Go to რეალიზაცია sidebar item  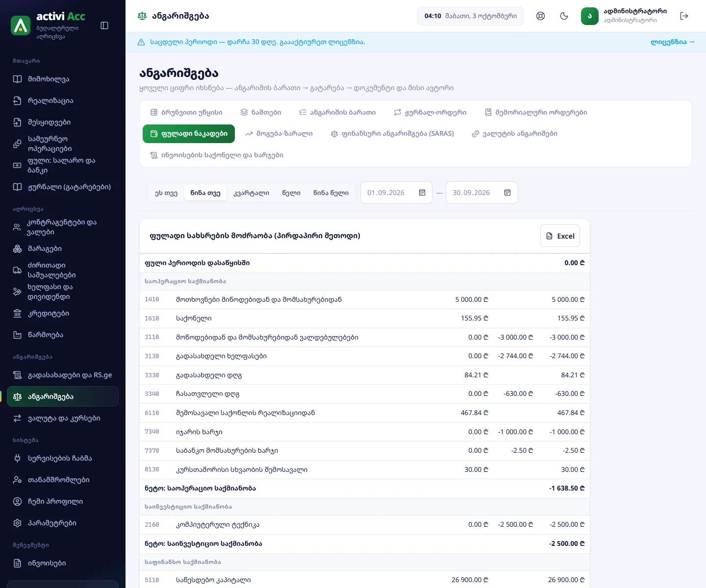pyautogui.click(x=63, y=100)
